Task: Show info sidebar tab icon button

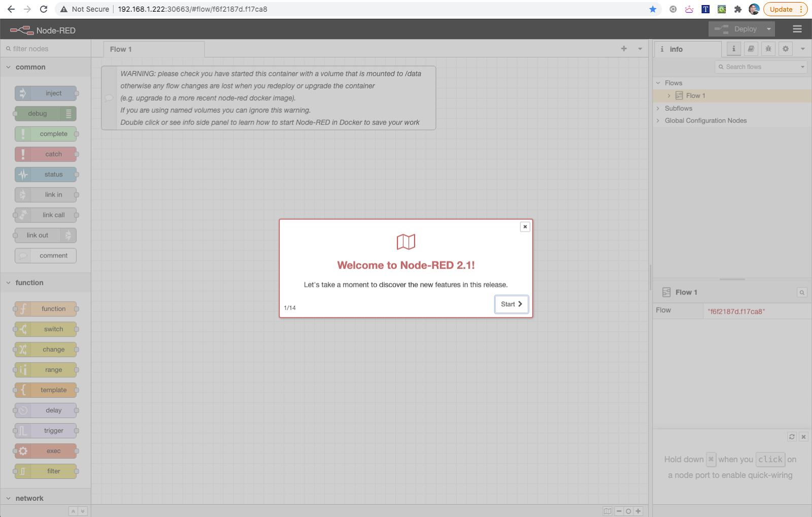Action: pos(734,49)
